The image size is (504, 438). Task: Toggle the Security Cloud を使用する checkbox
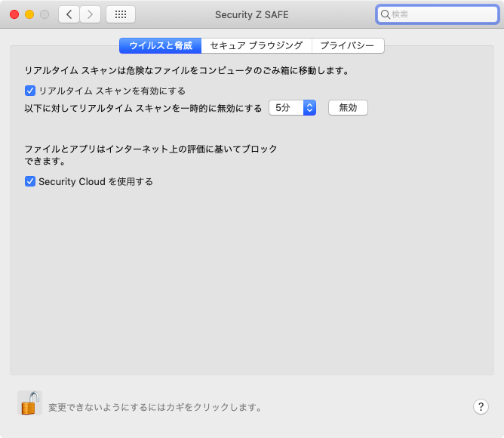click(30, 181)
